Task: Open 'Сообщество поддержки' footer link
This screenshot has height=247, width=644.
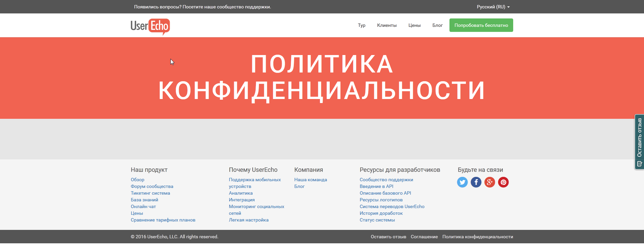Action: click(x=386, y=180)
